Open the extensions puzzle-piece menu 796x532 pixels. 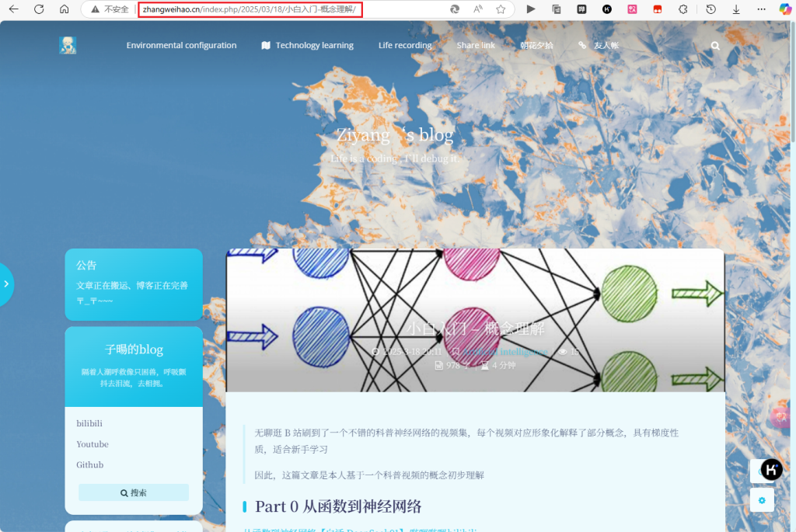click(x=683, y=9)
